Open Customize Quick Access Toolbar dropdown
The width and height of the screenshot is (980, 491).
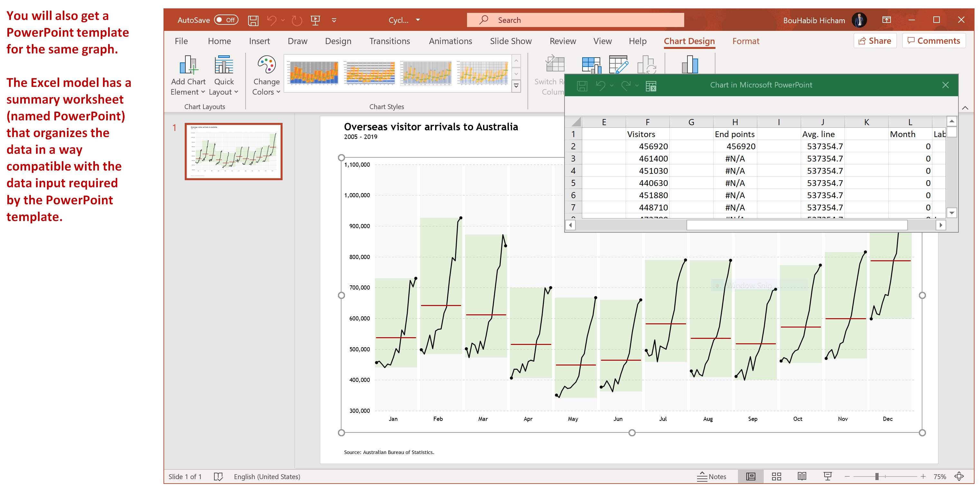(x=334, y=20)
